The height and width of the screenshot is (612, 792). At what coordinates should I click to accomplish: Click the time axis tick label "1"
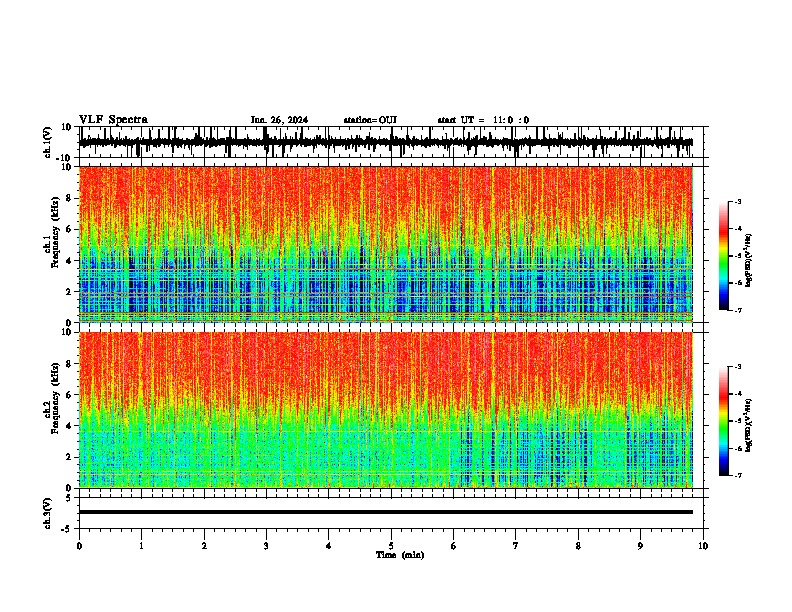[x=141, y=546]
